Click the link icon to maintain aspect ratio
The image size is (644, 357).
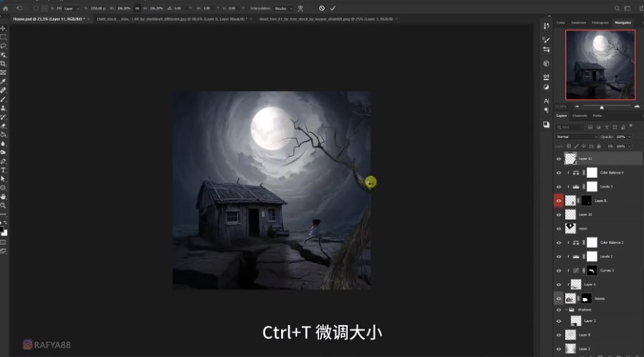[x=137, y=8]
